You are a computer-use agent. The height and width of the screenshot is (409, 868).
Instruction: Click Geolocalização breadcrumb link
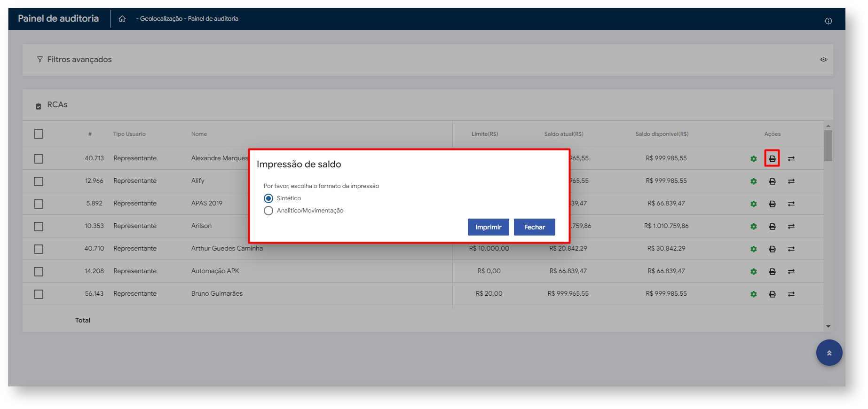(161, 19)
